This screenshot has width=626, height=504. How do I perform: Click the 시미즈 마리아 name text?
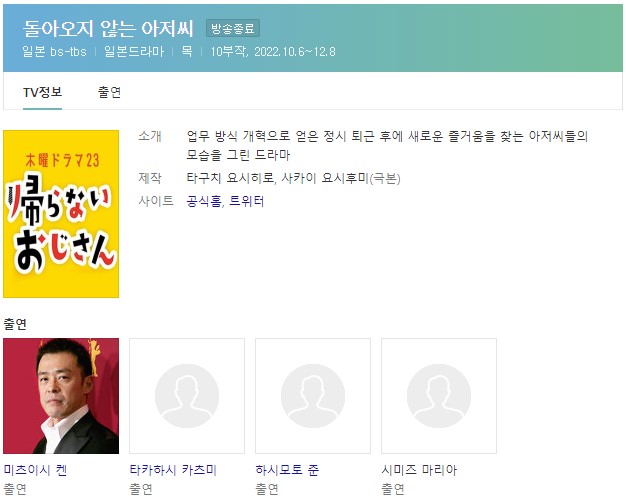tap(419, 470)
